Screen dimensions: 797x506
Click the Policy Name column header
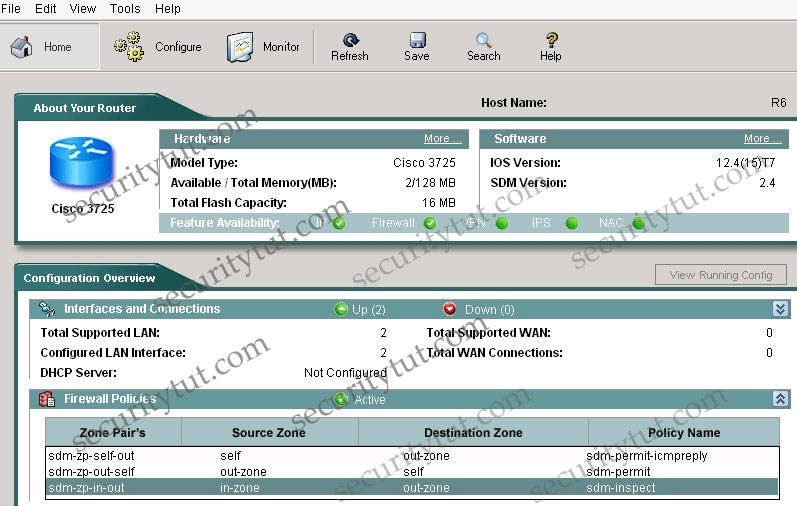pos(684,432)
